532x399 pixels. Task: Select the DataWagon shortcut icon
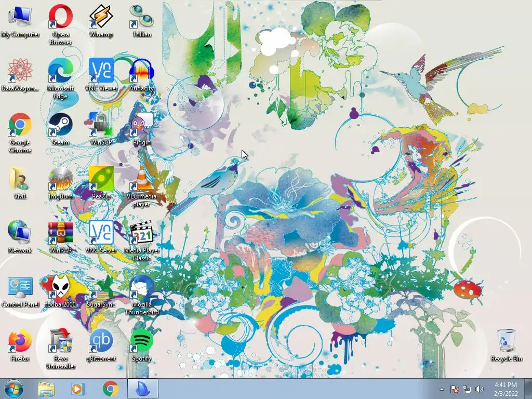pyautogui.click(x=20, y=75)
